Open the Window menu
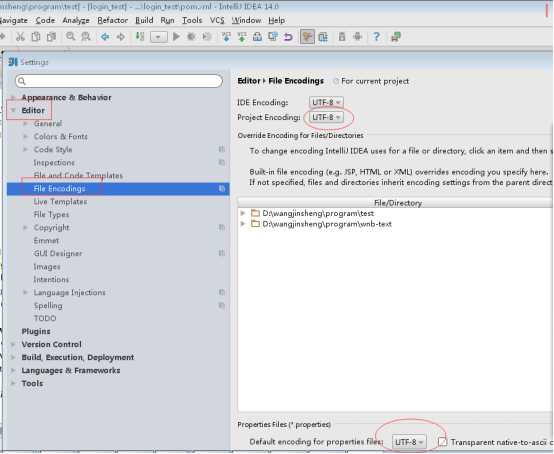Screen dimensions: 554x454 [246, 20]
